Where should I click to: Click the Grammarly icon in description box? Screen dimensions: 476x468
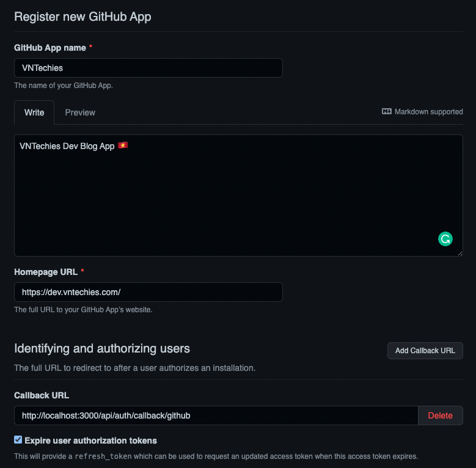445,239
